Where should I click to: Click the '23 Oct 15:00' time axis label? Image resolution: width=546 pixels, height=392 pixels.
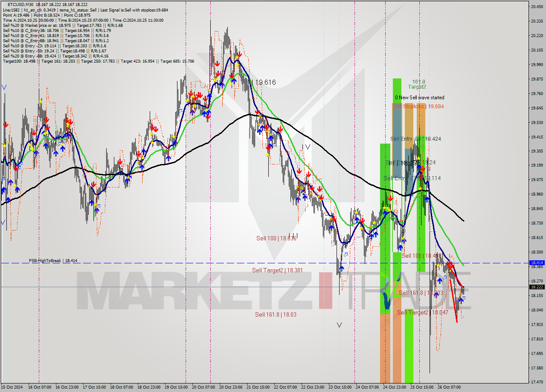pos(340,387)
